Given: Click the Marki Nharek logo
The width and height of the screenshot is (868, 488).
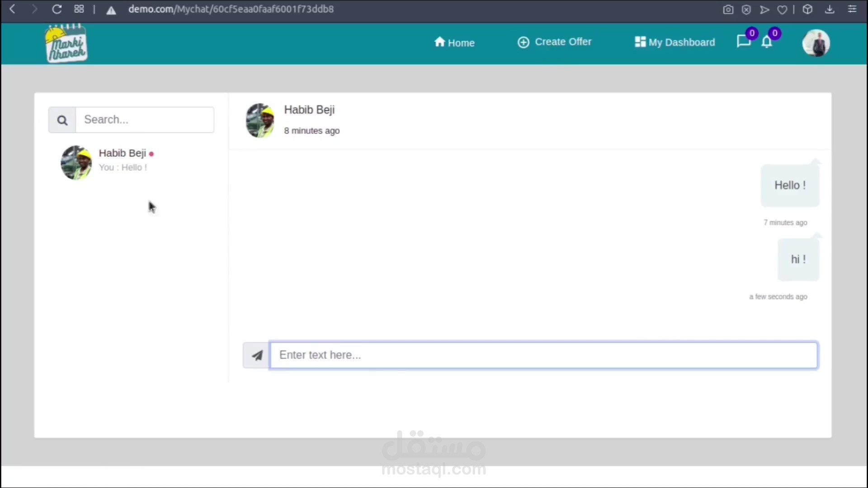Looking at the screenshot, I should (66, 44).
